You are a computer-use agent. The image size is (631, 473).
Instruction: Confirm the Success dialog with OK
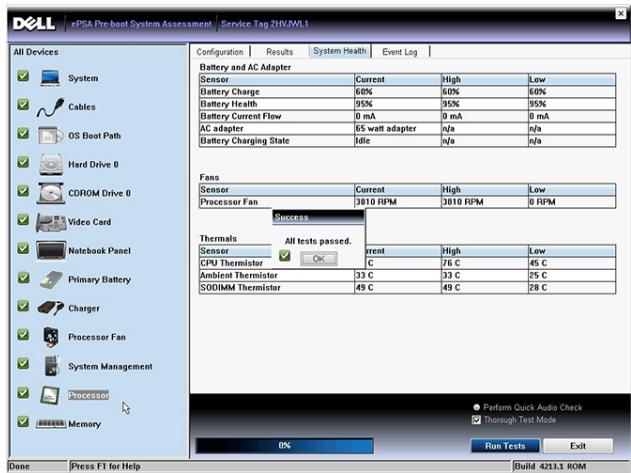click(x=318, y=258)
